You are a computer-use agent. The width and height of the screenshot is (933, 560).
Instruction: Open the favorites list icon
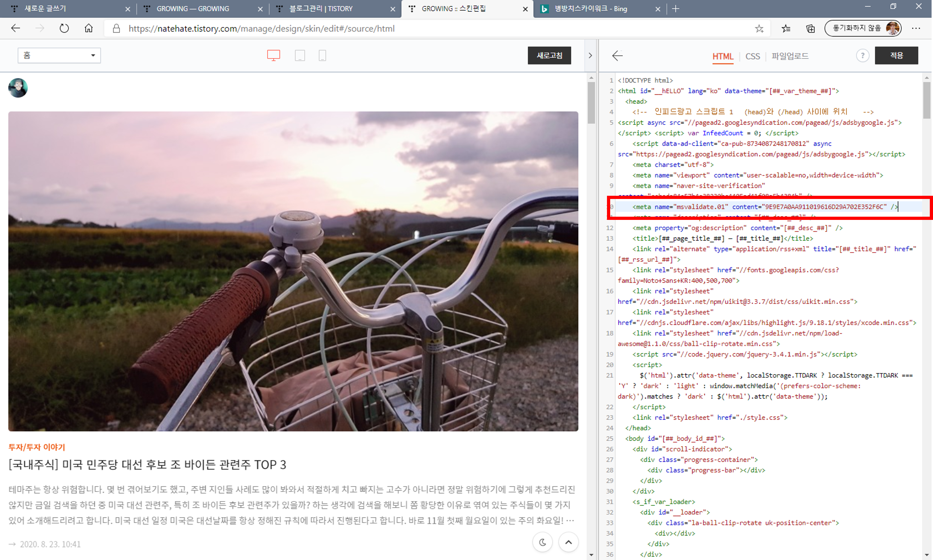[786, 28]
